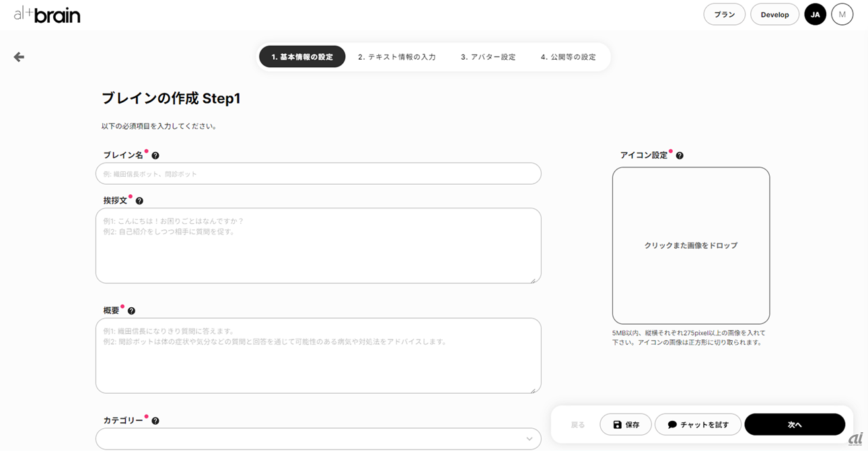This screenshot has width=868, height=451.
Task: Click the help icon beside 概要
Action: 131,311
